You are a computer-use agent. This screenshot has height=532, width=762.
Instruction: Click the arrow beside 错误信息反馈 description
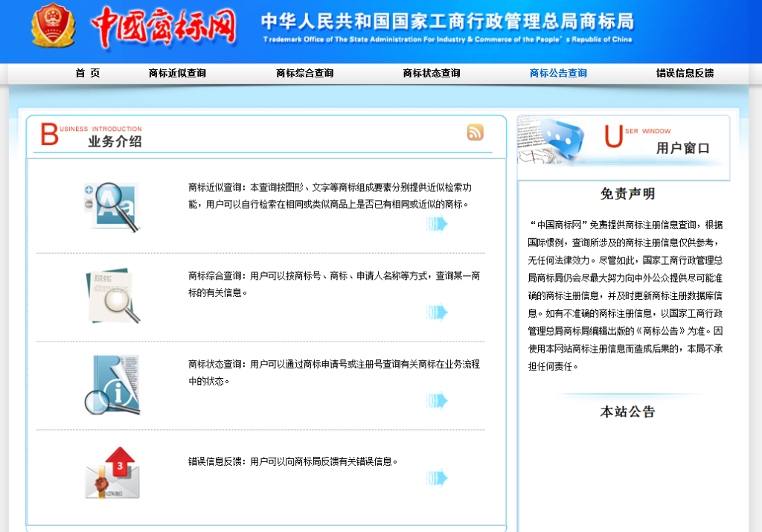click(437, 478)
